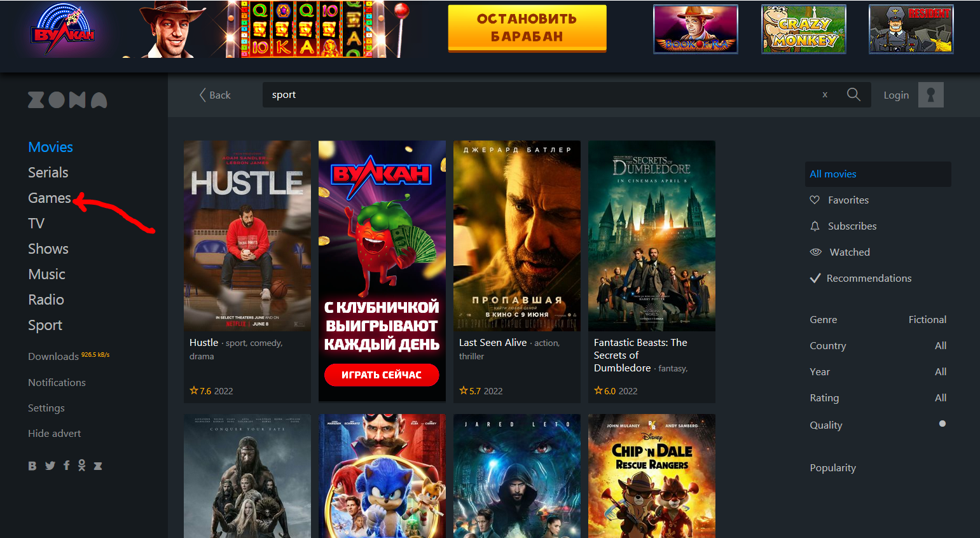Click the cowboy slot machine banner
This screenshot has width=980, height=538.
tap(266, 29)
